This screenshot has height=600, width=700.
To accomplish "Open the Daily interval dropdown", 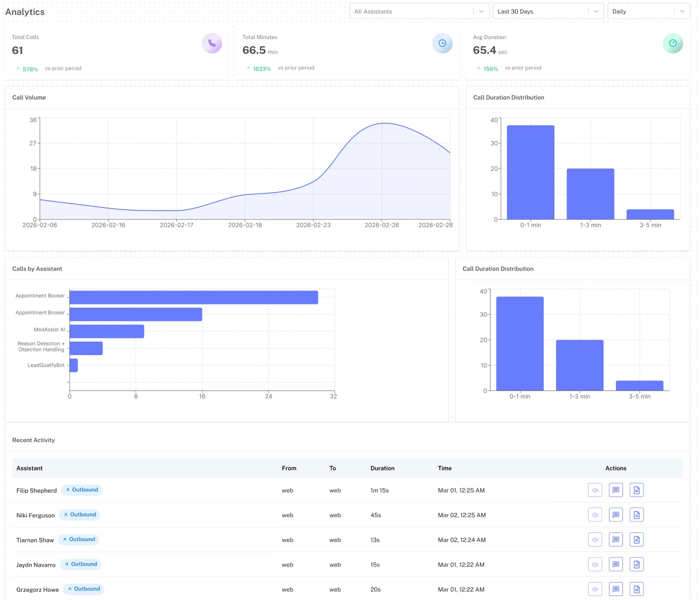I will point(648,11).
